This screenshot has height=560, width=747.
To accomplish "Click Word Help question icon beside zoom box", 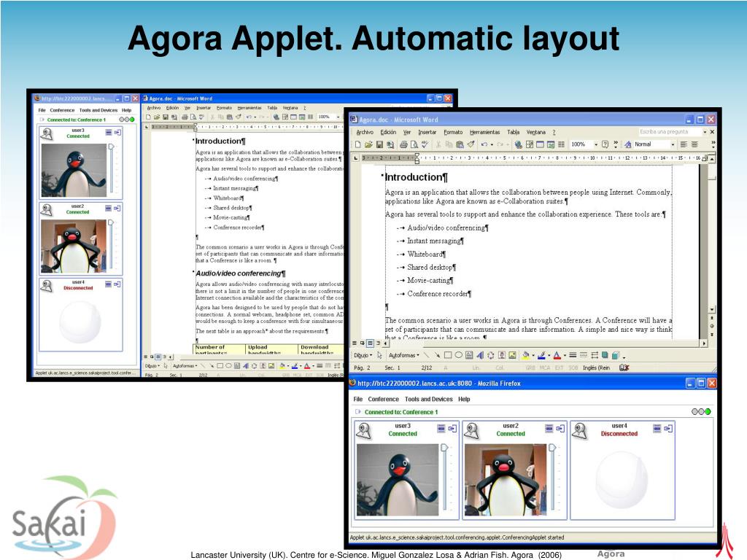I will [605, 144].
